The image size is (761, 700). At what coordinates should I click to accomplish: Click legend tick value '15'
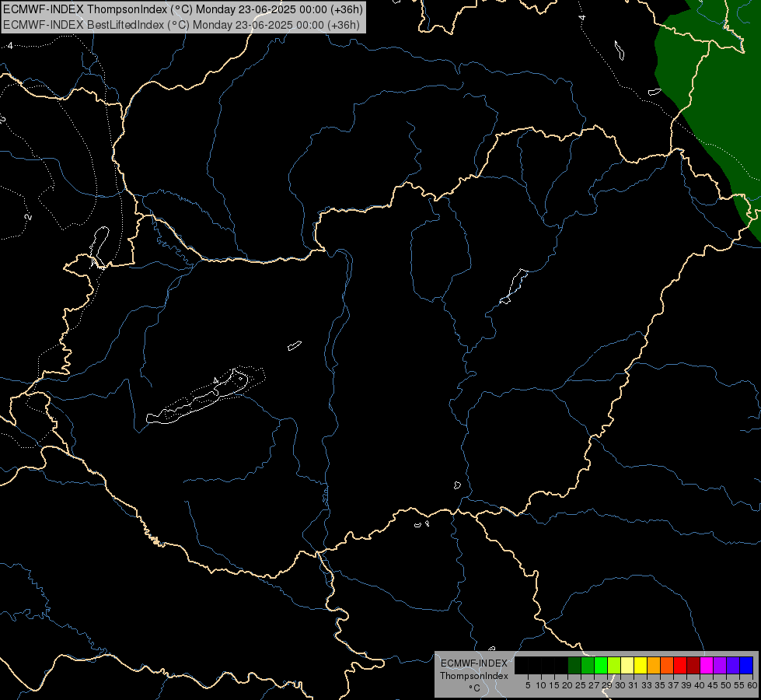[x=554, y=685]
